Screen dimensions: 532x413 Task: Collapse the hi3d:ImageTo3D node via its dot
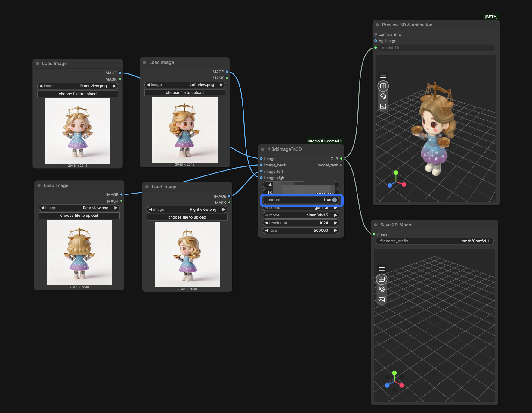click(x=263, y=149)
